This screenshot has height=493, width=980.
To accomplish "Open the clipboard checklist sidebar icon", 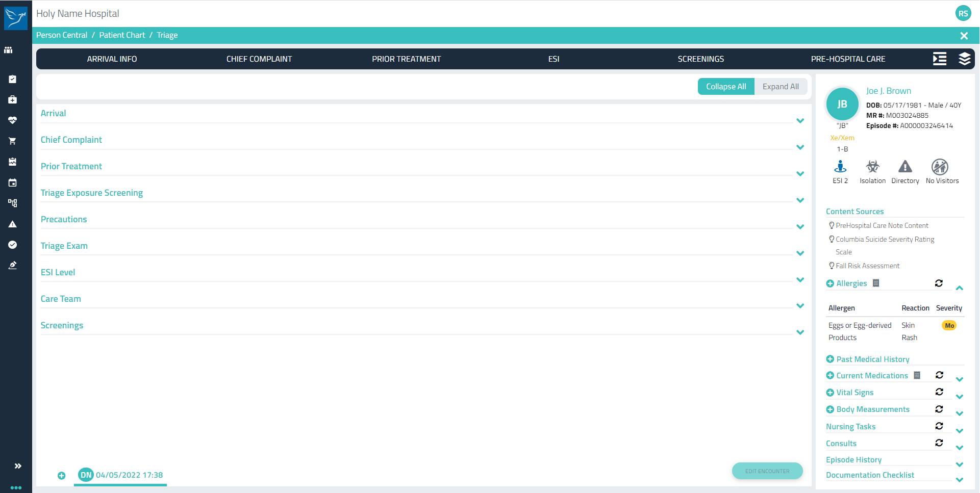I will pyautogui.click(x=12, y=79).
